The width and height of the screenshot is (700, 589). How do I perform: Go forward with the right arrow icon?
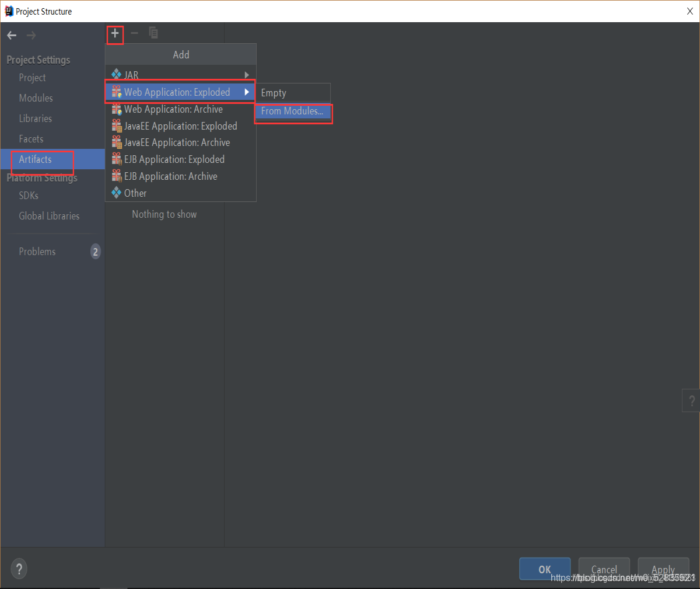pyautogui.click(x=31, y=36)
